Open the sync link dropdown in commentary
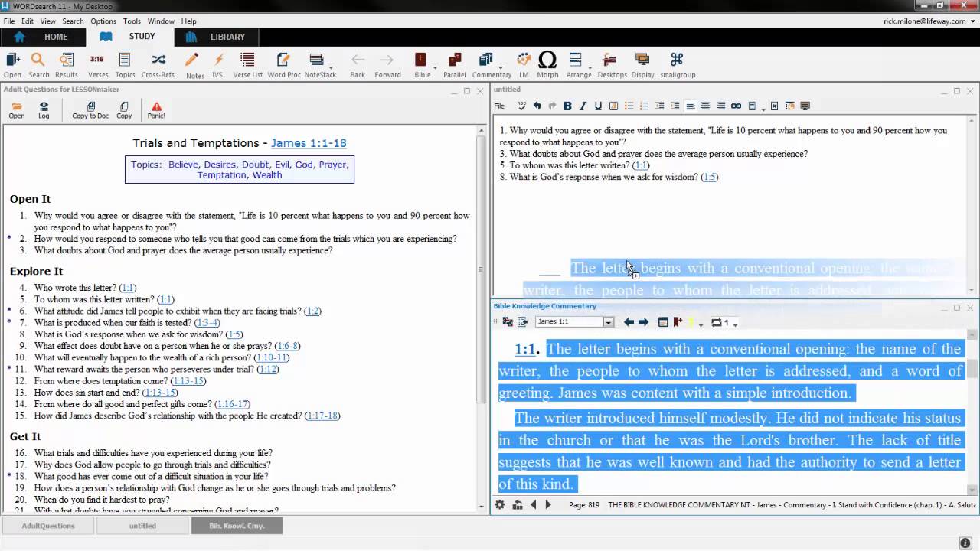Screen dimensions: 980x551 pyautogui.click(x=734, y=324)
